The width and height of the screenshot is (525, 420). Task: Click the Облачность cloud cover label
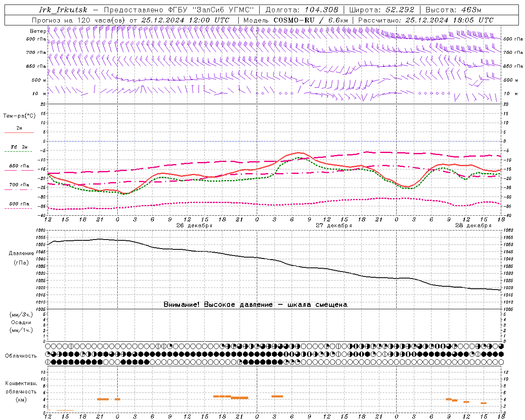21,356
